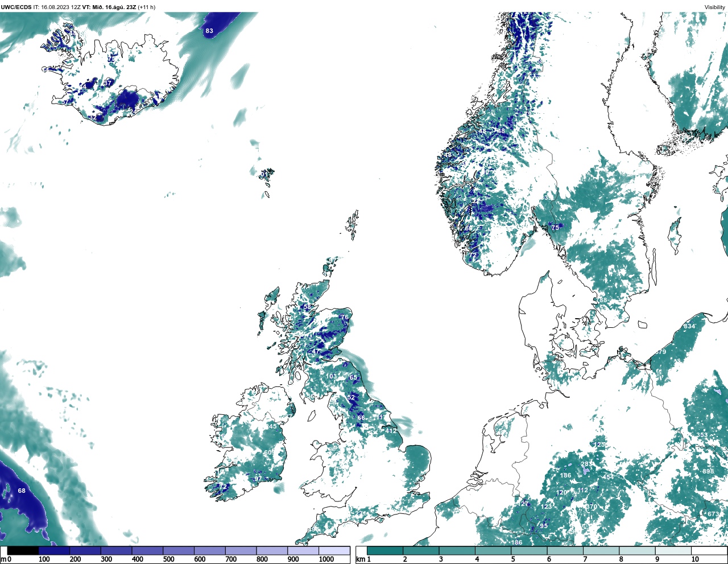Click the "UWC/ECDS" header text
This screenshot has height=564, width=728.
[16, 7]
